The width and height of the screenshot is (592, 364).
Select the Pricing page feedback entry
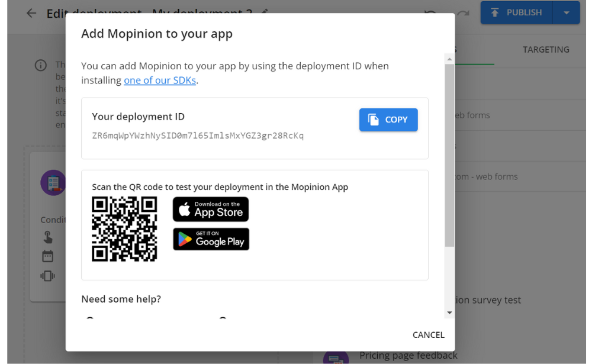408,355
